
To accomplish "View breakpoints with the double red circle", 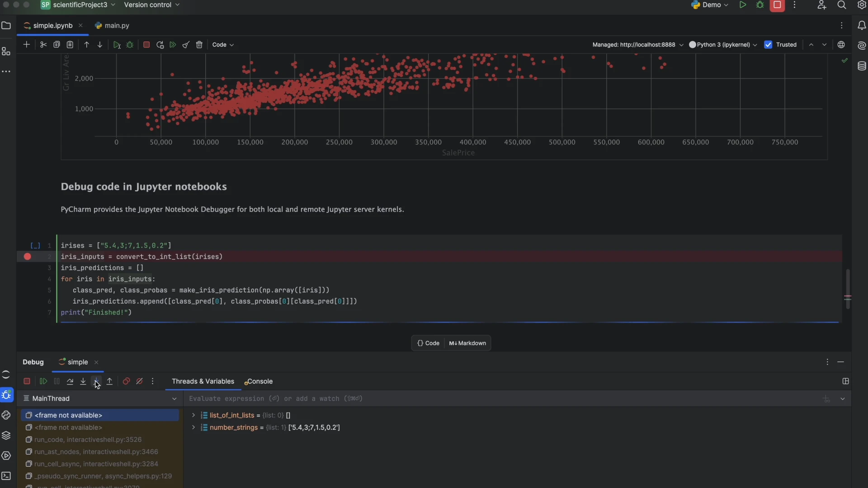I will pyautogui.click(x=127, y=381).
